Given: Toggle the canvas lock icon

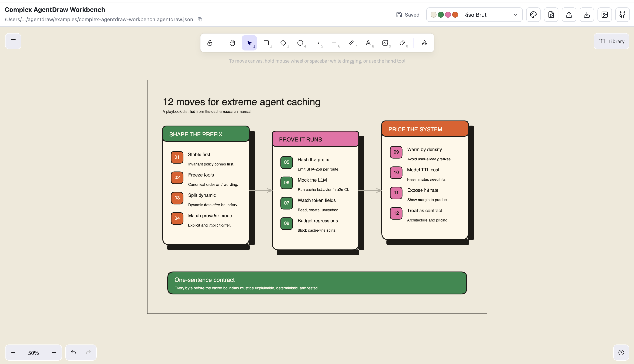Looking at the screenshot, I should 210,43.
